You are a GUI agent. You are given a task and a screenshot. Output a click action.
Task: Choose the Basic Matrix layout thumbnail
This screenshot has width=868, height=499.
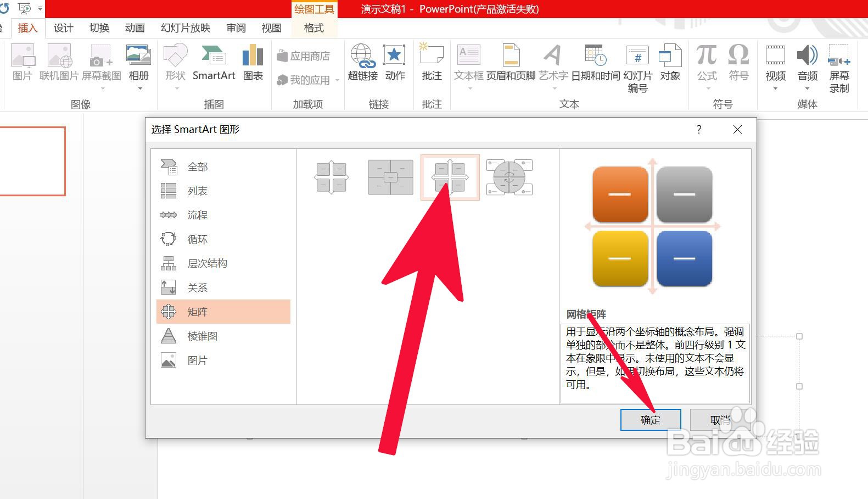coord(332,177)
